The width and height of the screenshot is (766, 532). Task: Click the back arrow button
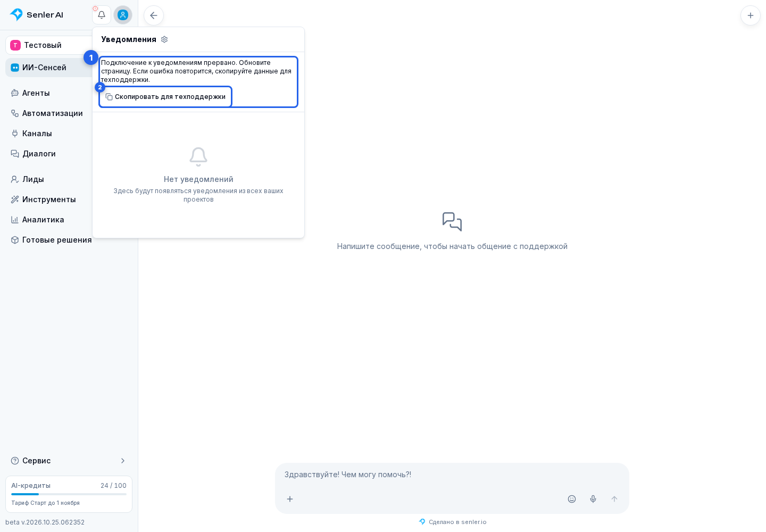point(154,15)
